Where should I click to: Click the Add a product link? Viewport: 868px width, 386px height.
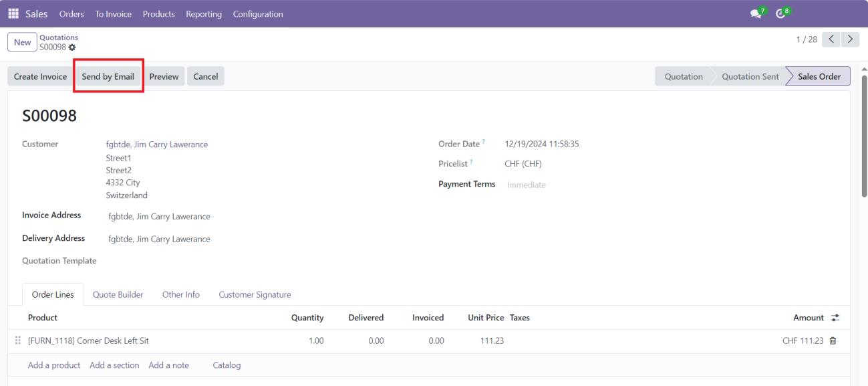(54, 365)
